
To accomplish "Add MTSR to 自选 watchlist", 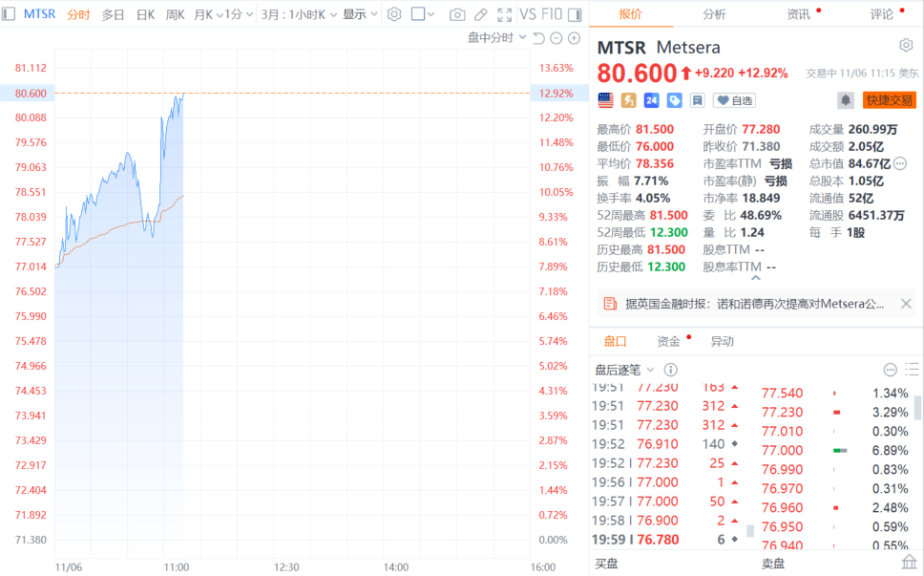I will point(734,100).
